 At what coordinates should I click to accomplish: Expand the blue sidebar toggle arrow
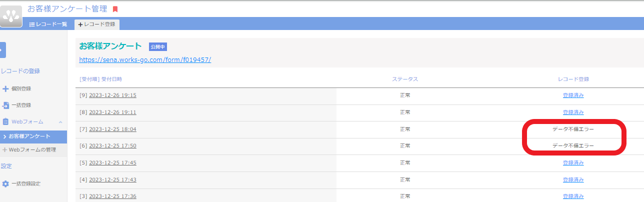click(x=2, y=50)
